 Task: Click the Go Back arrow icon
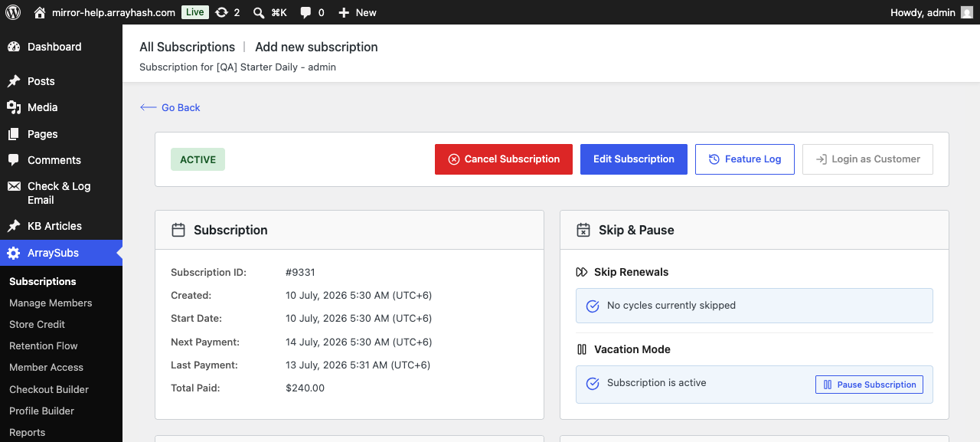(149, 107)
